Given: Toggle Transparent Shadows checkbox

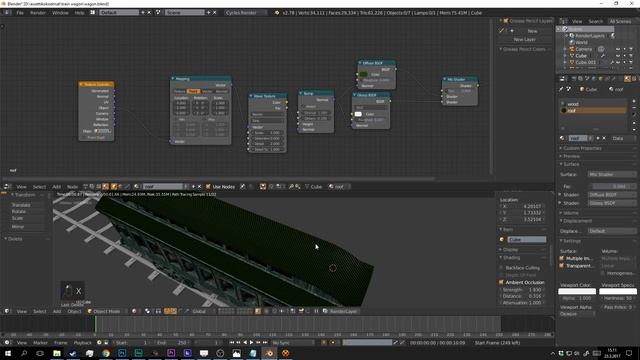Looking at the screenshot, I should (562, 266).
